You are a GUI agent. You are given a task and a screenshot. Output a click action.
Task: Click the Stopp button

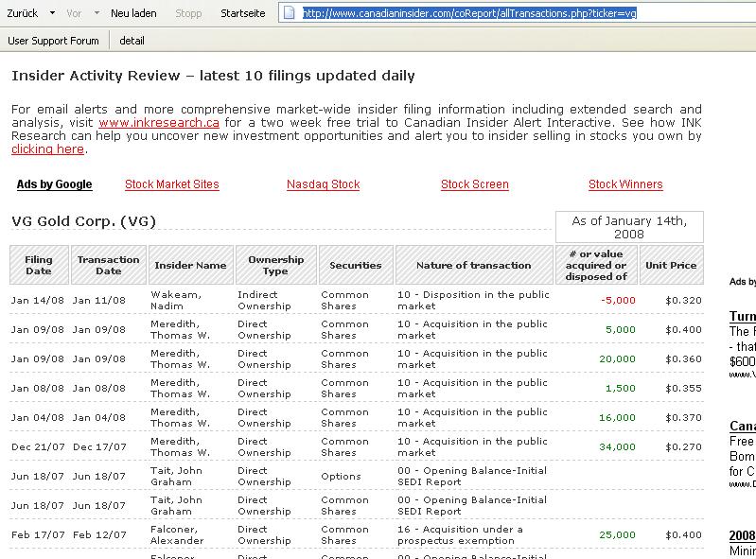point(188,13)
